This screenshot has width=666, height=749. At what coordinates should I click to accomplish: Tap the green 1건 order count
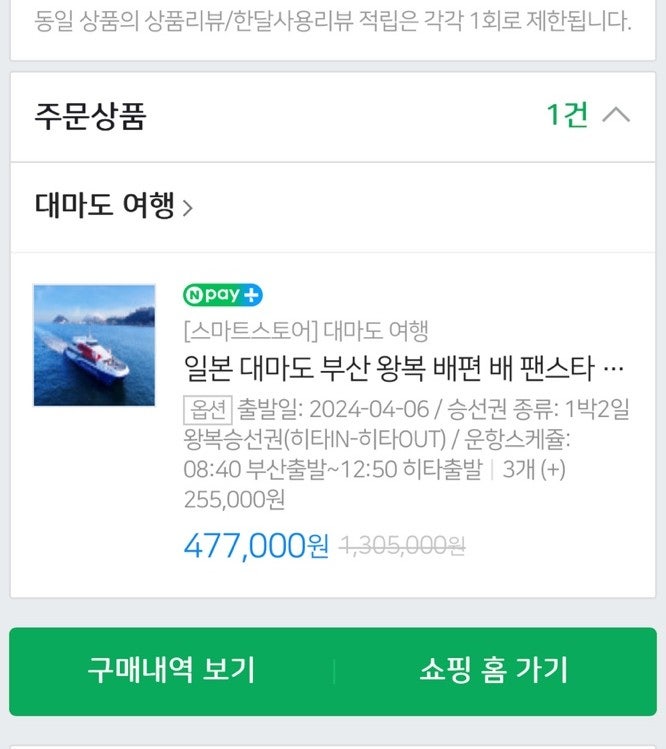coord(567,115)
